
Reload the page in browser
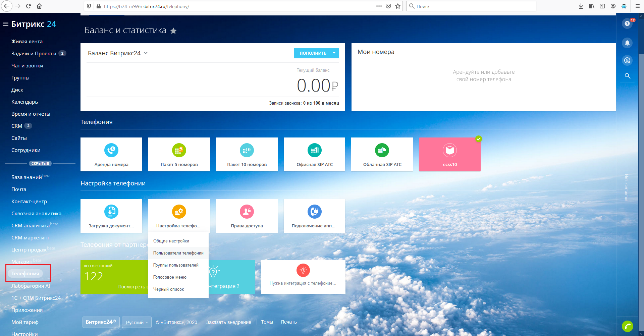click(x=29, y=6)
